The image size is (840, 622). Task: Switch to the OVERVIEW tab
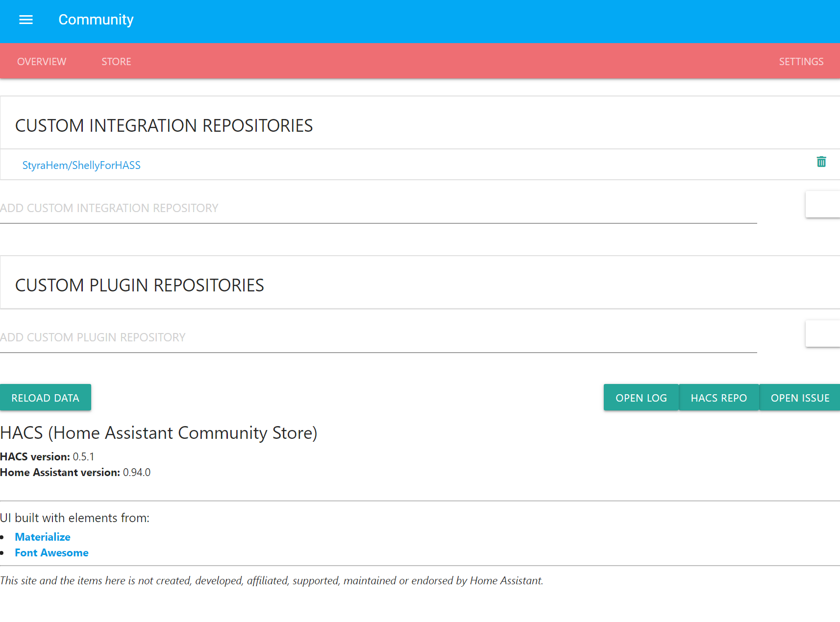click(x=42, y=61)
